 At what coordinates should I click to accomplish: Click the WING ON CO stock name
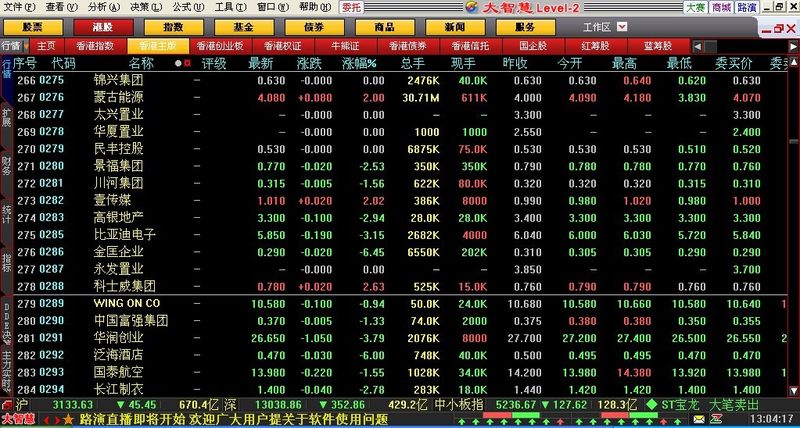tap(127, 303)
